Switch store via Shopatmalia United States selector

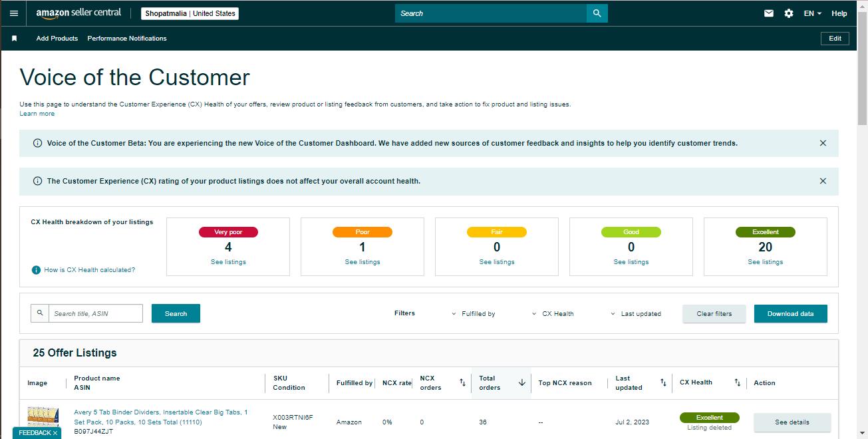tap(190, 13)
